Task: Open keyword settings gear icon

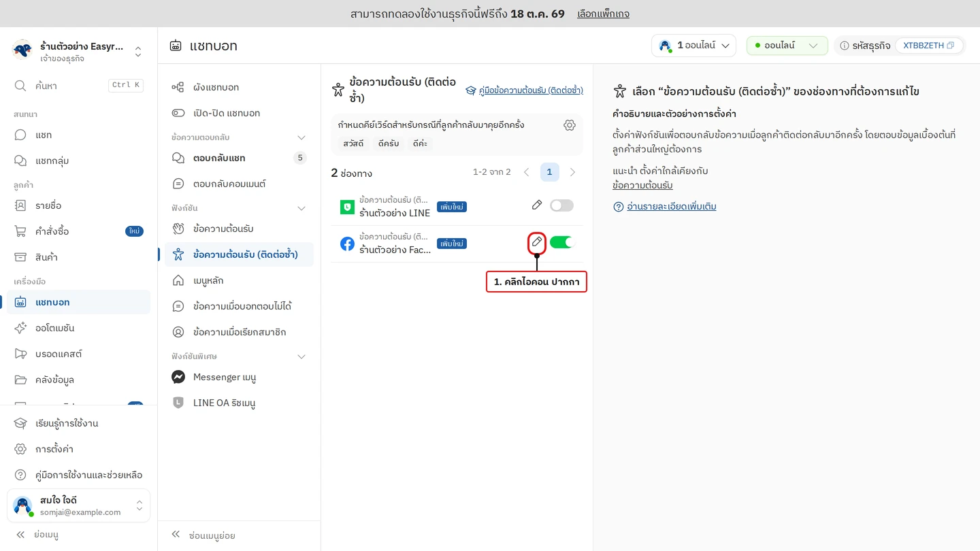Action: tap(570, 125)
